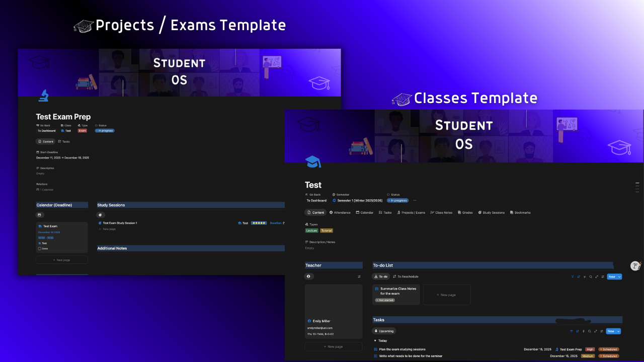
Task: Click the person icon in the Teacher section
Action: point(309,276)
